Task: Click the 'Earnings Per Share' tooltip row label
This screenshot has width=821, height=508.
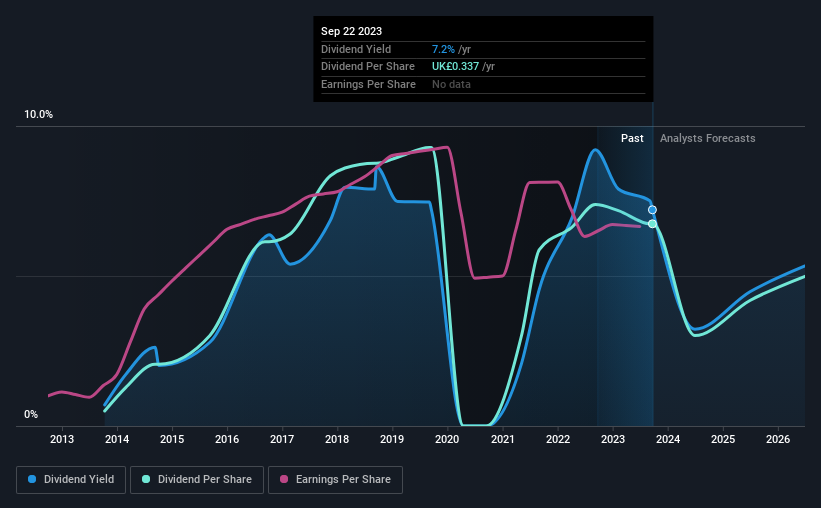Action: 368,84
